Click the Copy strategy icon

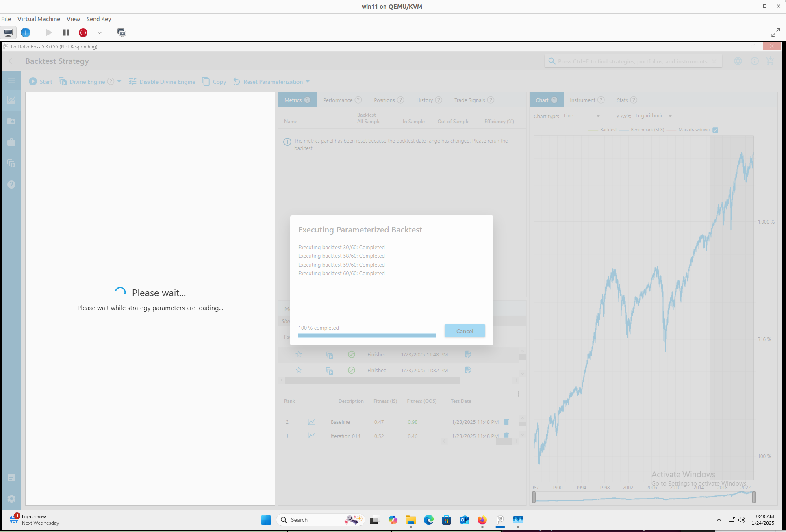tap(206, 82)
